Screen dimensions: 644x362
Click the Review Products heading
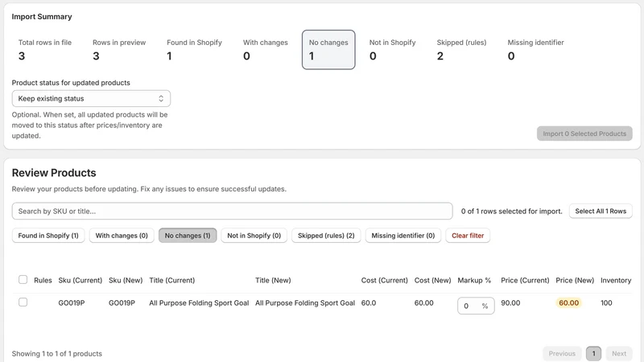point(54,173)
